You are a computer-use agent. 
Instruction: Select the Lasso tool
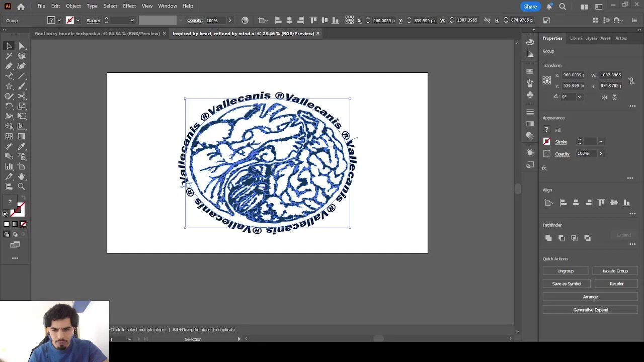(22, 56)
